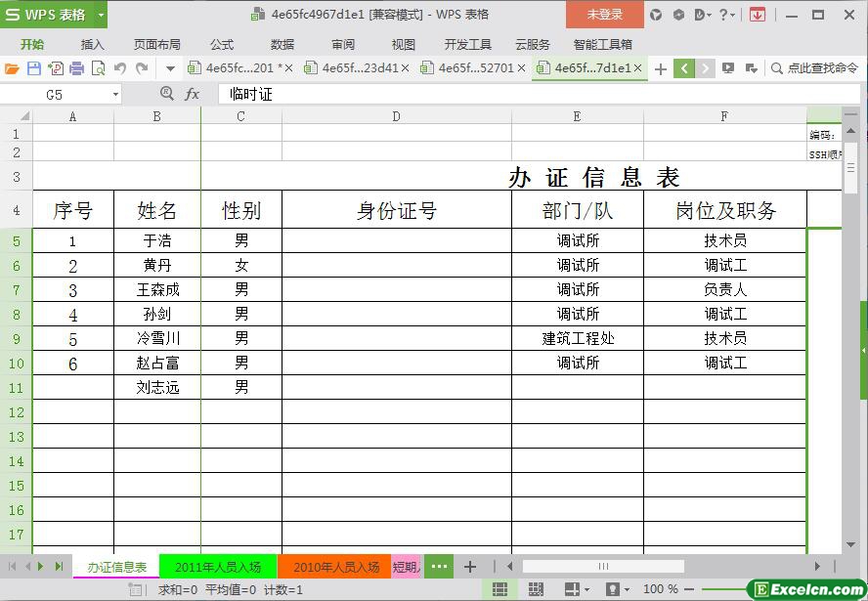Open the 插入 ribbon tab
This screenshot has width=868, height=601.
coord(92,44)
